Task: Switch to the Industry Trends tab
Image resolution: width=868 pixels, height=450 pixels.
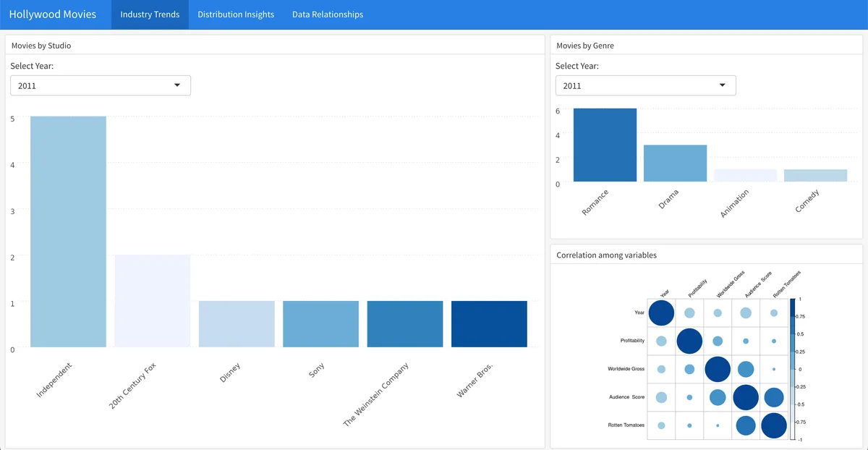Action: (150, 14)
